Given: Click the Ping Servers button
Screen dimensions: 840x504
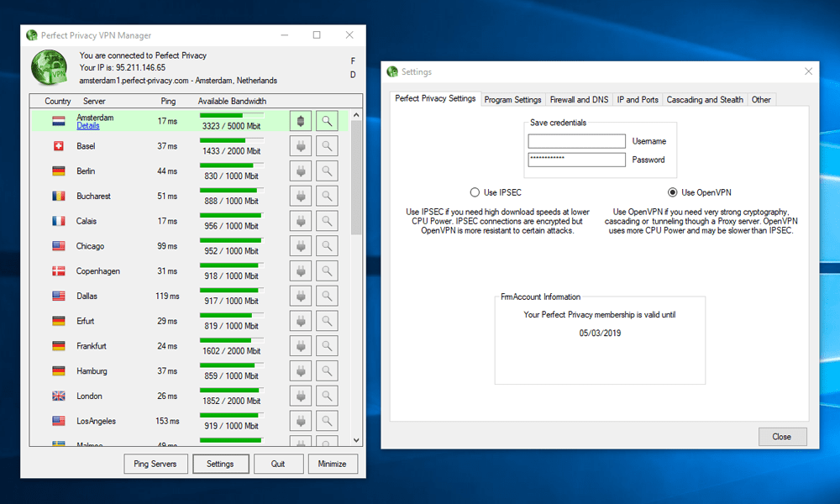Looking at the screenshot, I should (155, 464).
